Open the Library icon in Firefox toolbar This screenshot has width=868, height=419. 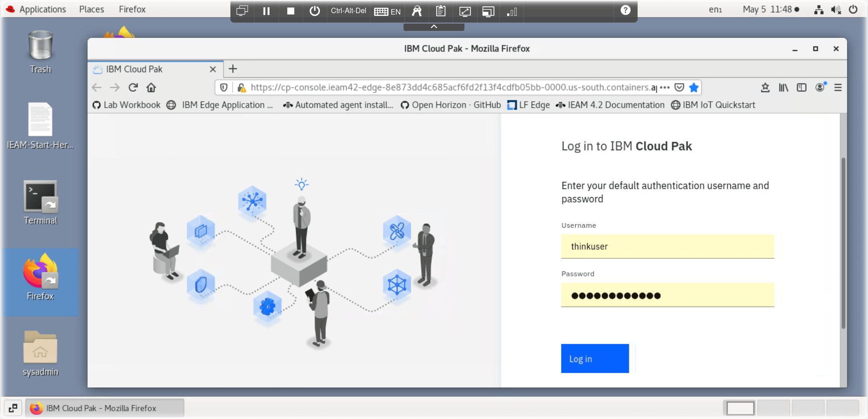(x=783, y=87)
